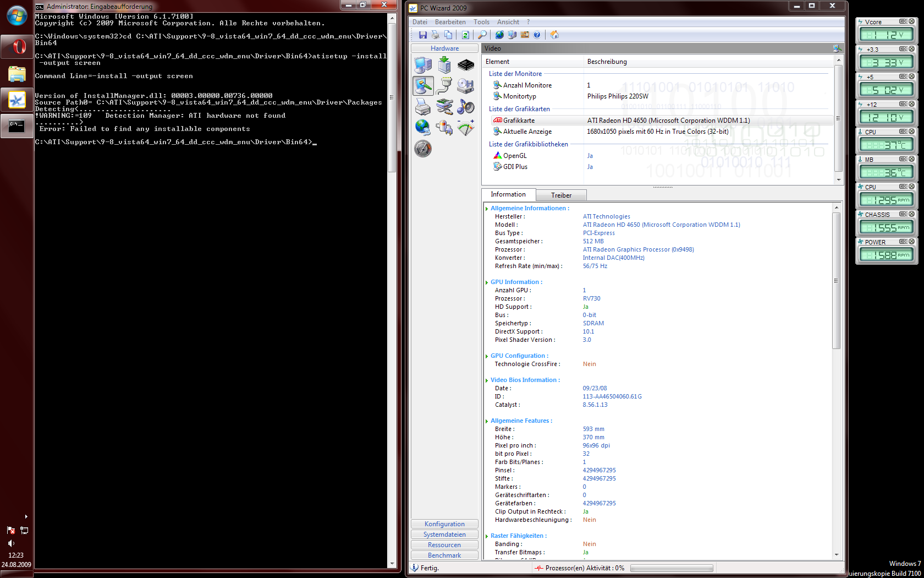
Task: Open settings of the MB temperature gadget
Action: click(903, 159)
